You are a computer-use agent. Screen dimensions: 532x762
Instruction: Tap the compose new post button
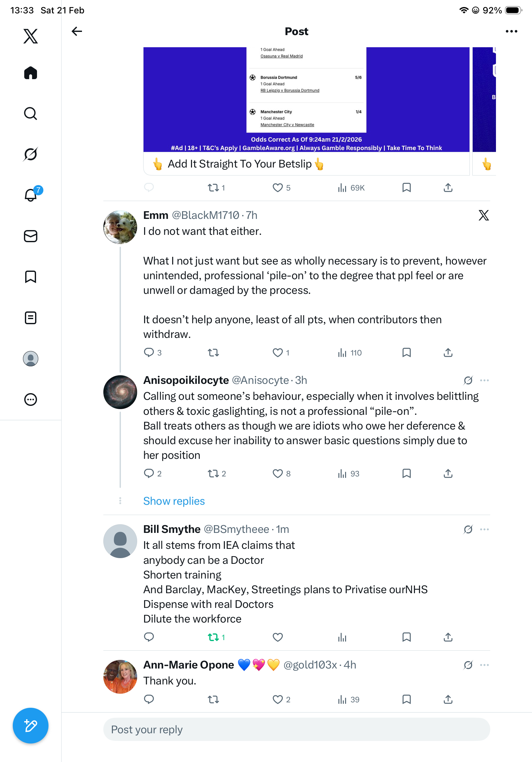31,726
